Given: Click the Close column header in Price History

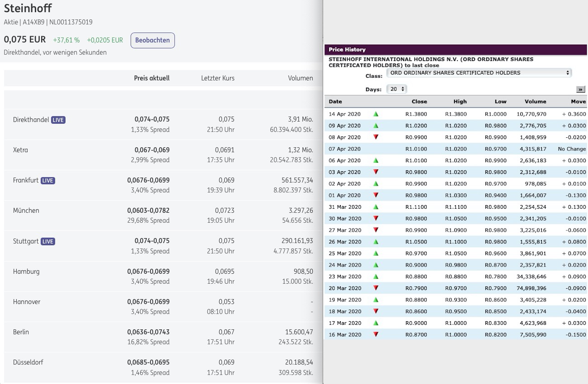Looking at the screenshot, I should 419,102.
